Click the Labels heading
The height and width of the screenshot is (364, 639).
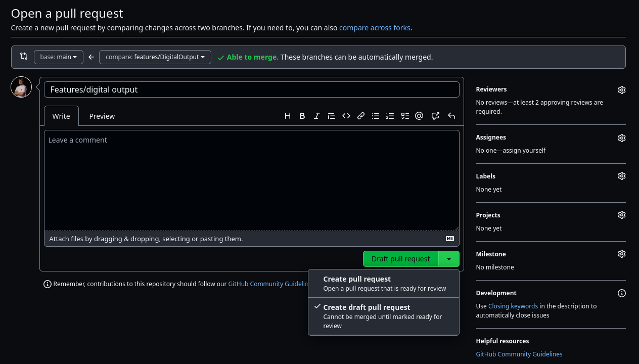pos(485,176)
